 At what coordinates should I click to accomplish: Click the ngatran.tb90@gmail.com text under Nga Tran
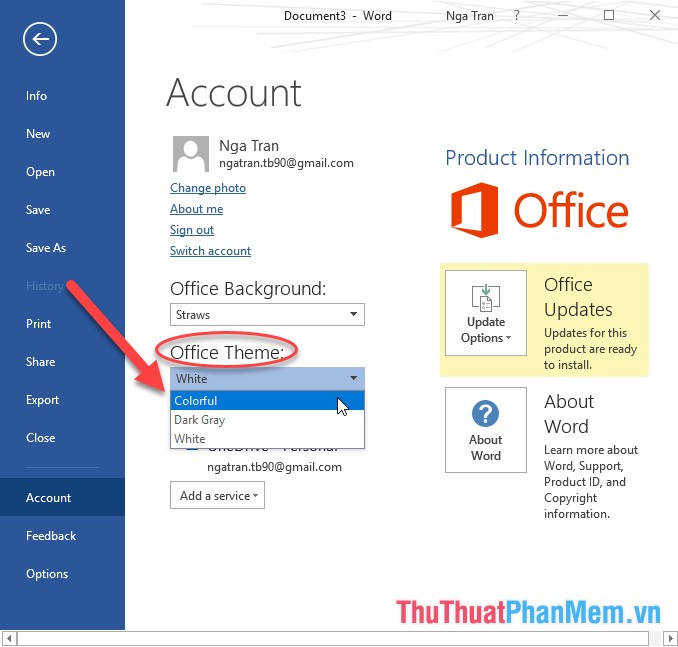coord(286,163)
